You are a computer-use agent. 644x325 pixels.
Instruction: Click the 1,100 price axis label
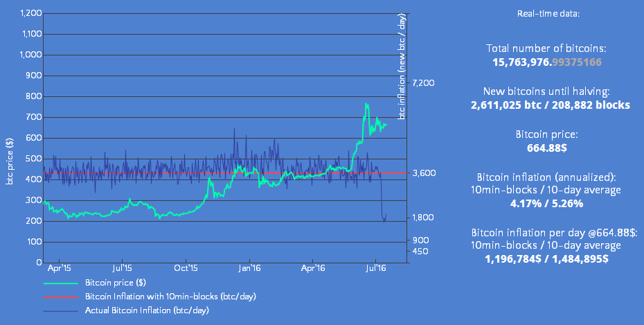[x=31, y=34]
